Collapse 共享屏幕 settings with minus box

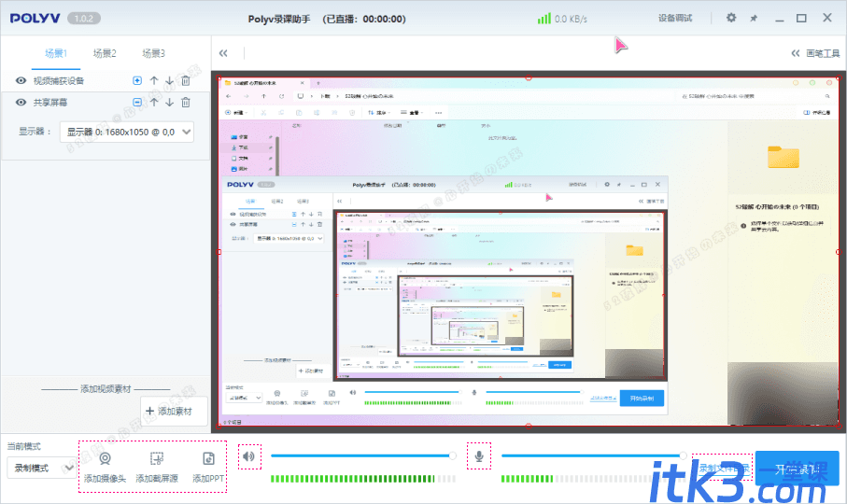pos(137,102)
